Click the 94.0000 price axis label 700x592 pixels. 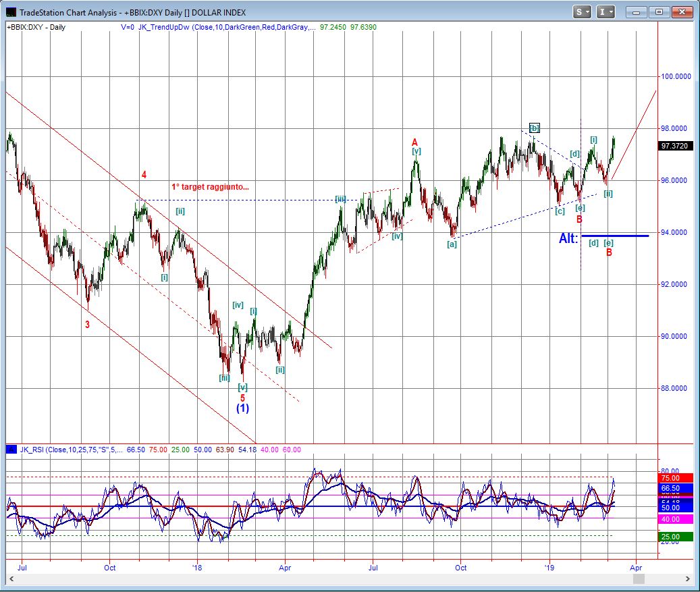(674, 232)
